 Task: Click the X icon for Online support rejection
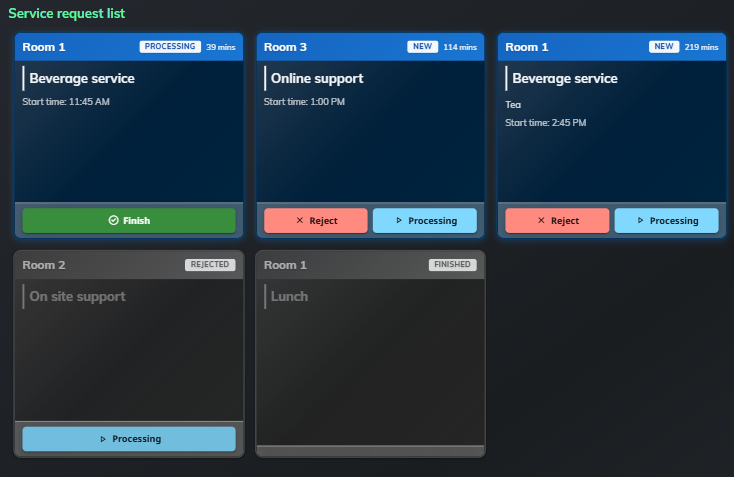(x=300, y=221)
